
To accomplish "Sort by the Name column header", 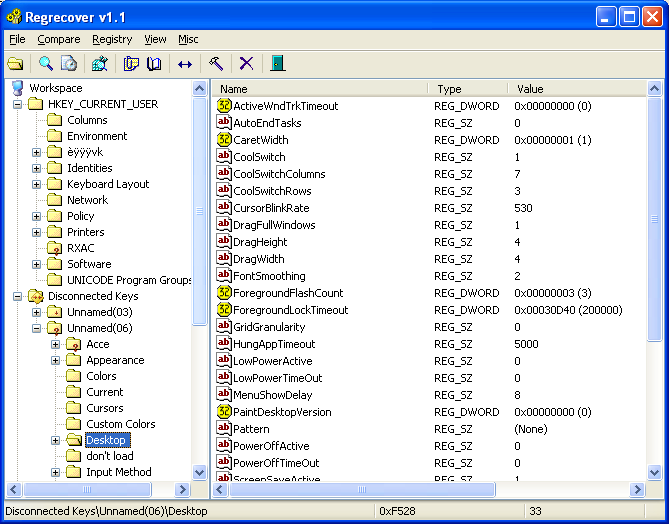I will pyautogui.click(x=320, y=89).
